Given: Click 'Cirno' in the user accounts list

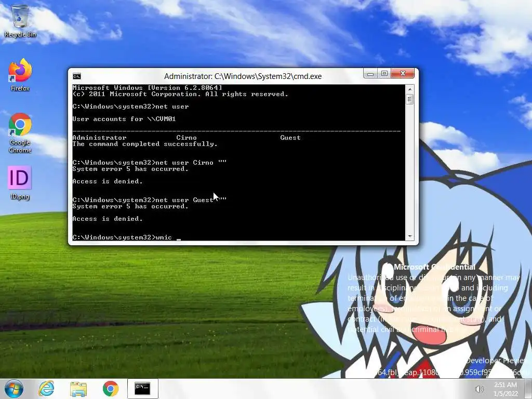Looking at the screenshot, I should coord(187,138).
